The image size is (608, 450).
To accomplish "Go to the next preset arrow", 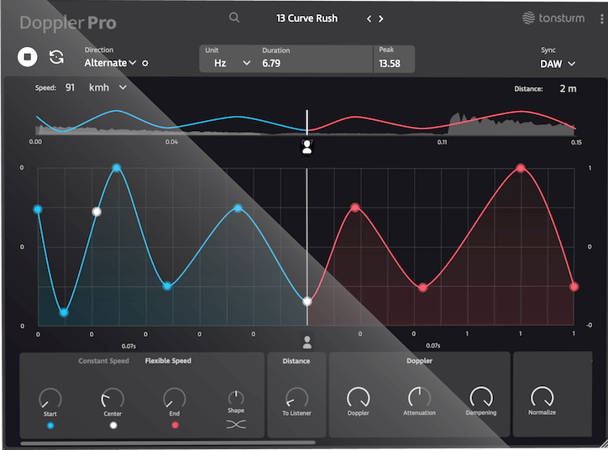I will click(381, 18).
